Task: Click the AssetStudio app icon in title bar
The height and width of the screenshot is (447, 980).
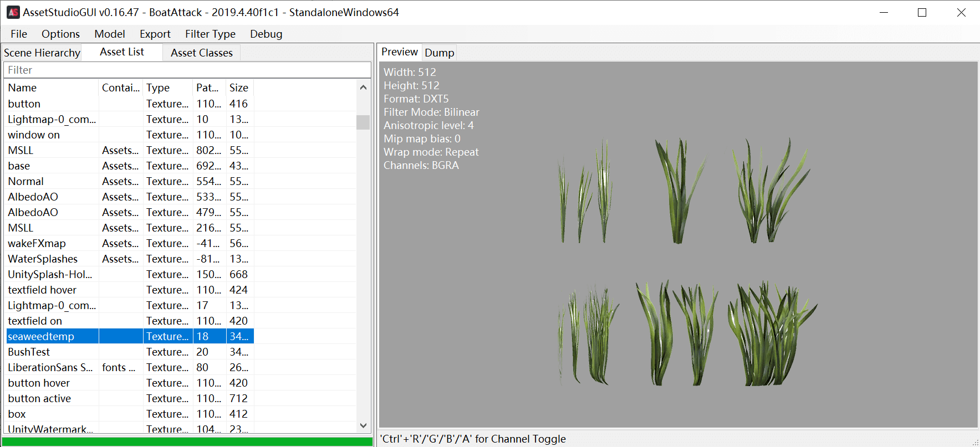Action: click(x=13, y=12)
